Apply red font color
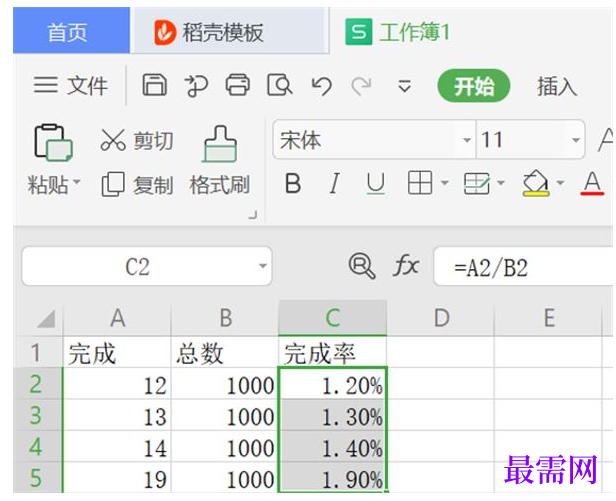 pyautogui.click(x=592, y=183)
